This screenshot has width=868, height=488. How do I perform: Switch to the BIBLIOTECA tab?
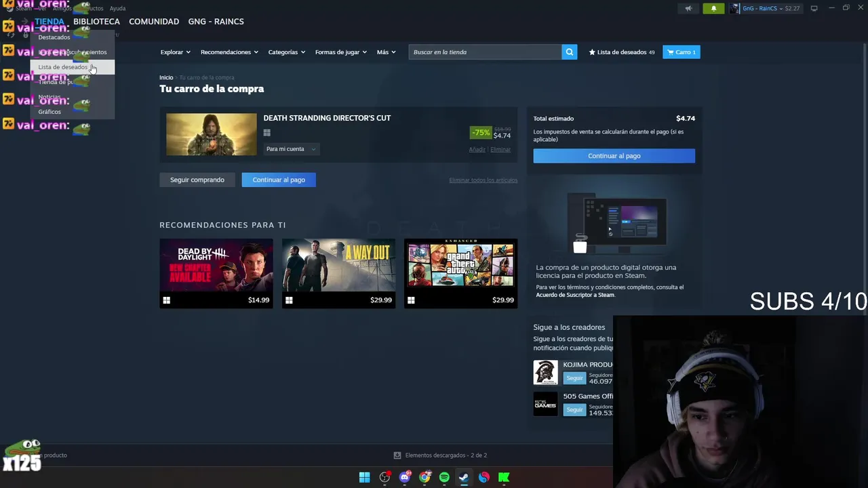pos(96,22)
